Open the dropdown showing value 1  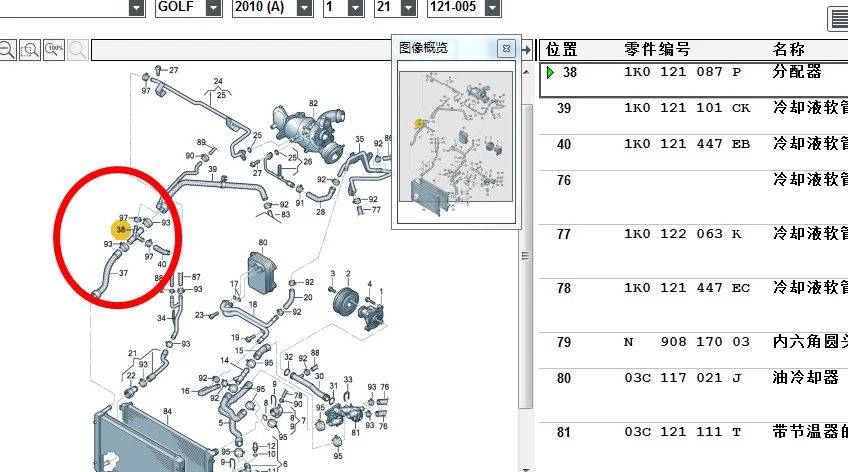point(355,8)
